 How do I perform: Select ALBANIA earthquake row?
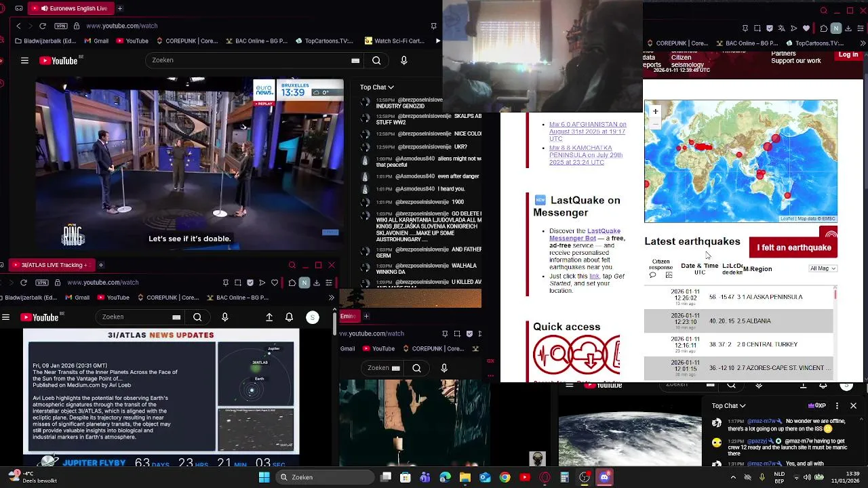point(738,321)
